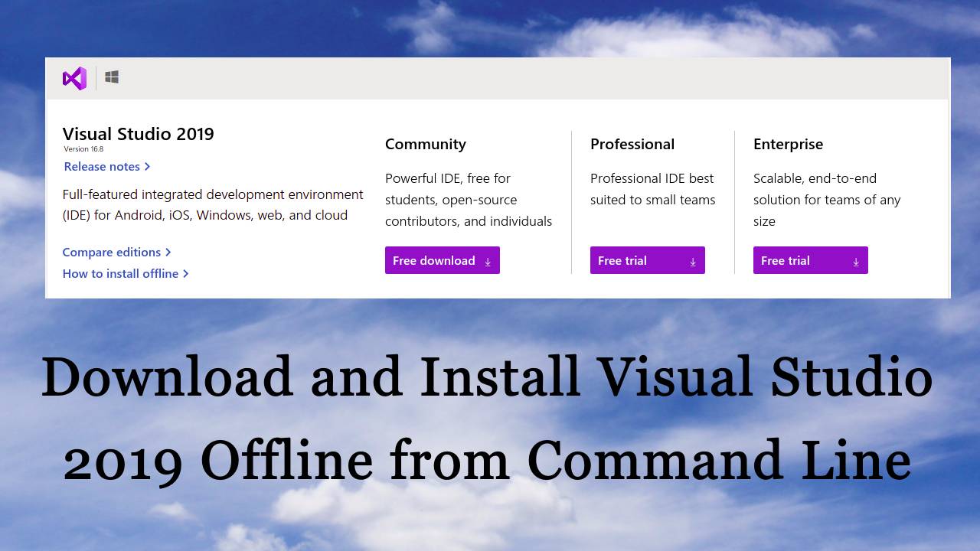
Task: Select the Community edition heading
Action: point(426,144)
